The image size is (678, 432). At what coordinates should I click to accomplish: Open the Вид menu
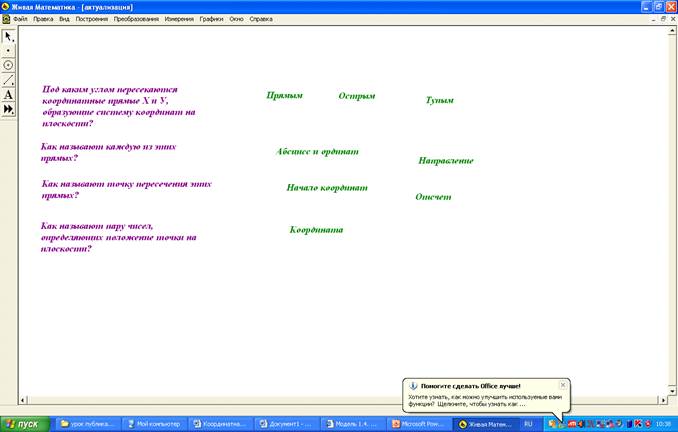pyautogui.click(x=64, y=19)
